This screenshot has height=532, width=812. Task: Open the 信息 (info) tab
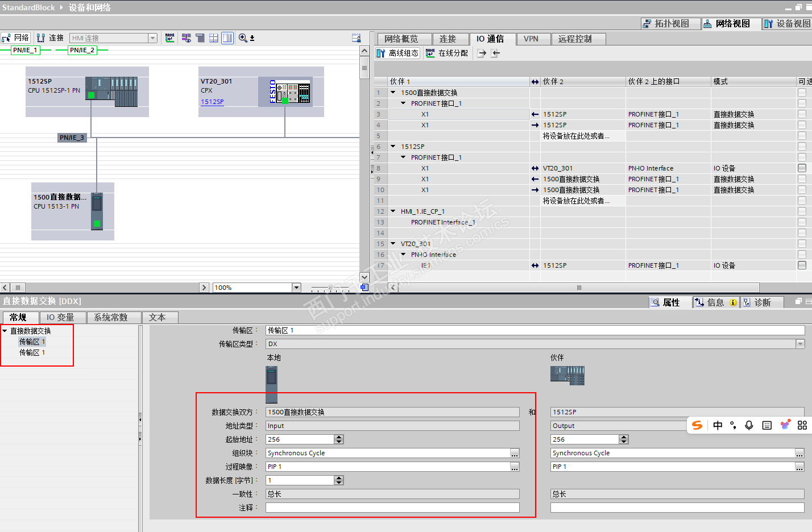[715, 302]
